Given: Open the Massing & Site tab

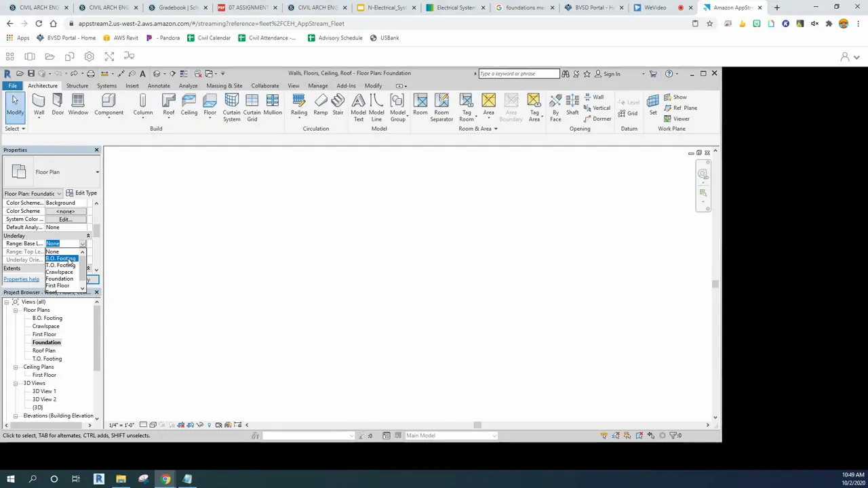Looking at the screenshot, I should [224, 86].
